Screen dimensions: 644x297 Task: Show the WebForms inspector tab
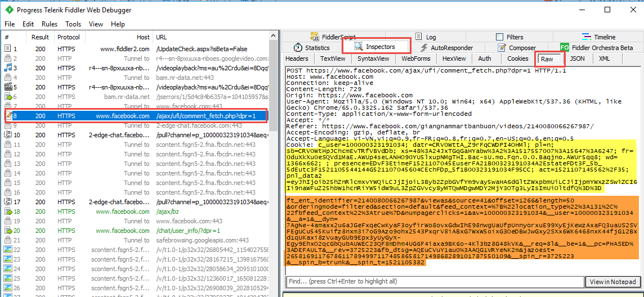point(415,58)
